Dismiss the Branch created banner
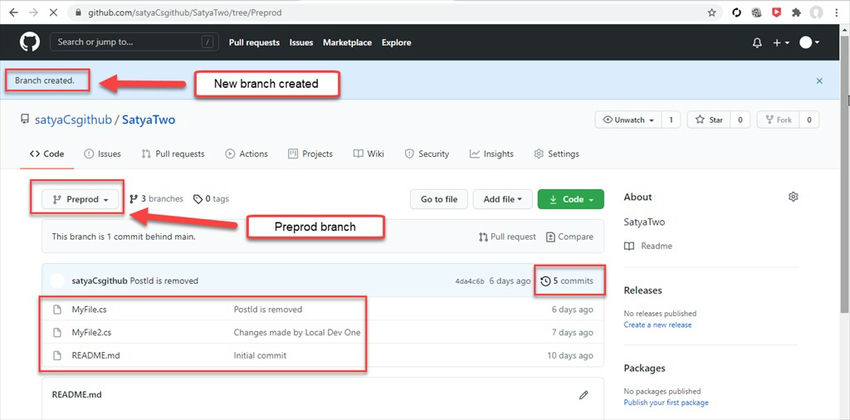The image size is (850, 420). pos(819,81)
